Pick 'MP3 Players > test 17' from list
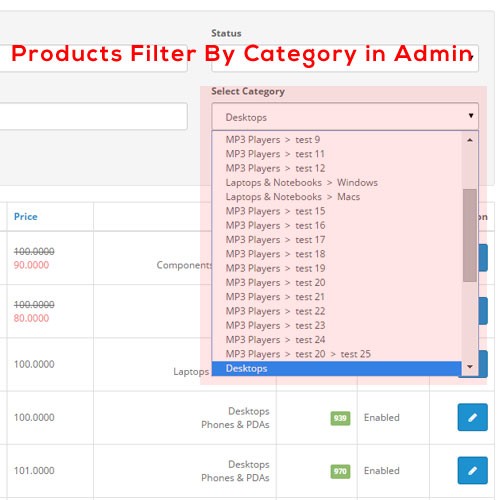The image size is (500, 500). [x=337, y=240]
